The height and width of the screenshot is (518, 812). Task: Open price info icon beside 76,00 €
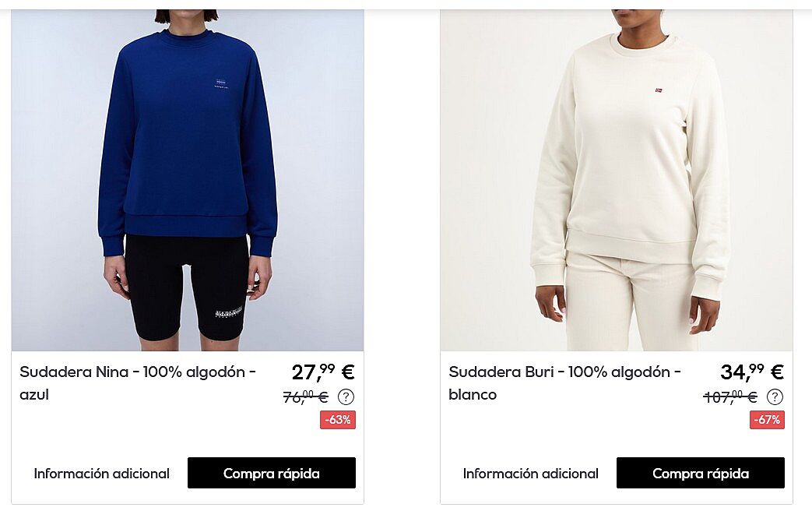point(346,396)
